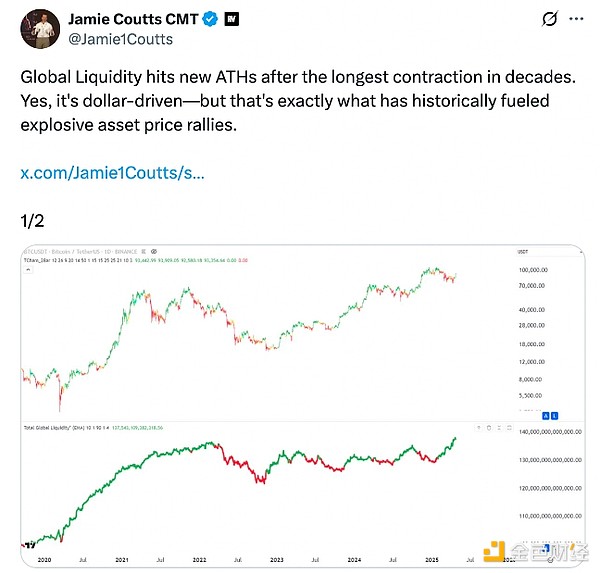600x573 pixels.
Task: Move liquidity pane up with arrow icon
Action: click(x=478, y=427)
